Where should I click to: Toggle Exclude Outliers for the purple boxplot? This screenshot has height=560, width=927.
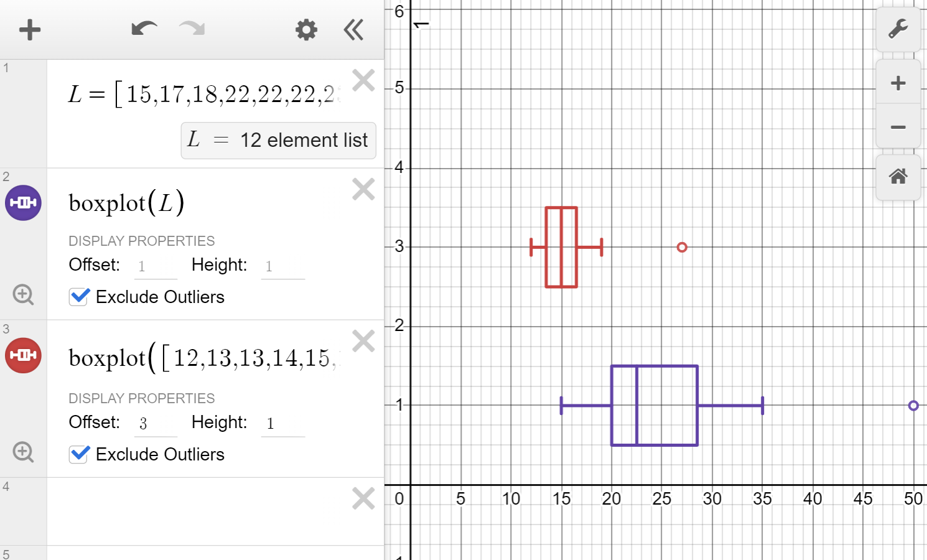click(78, 297)
